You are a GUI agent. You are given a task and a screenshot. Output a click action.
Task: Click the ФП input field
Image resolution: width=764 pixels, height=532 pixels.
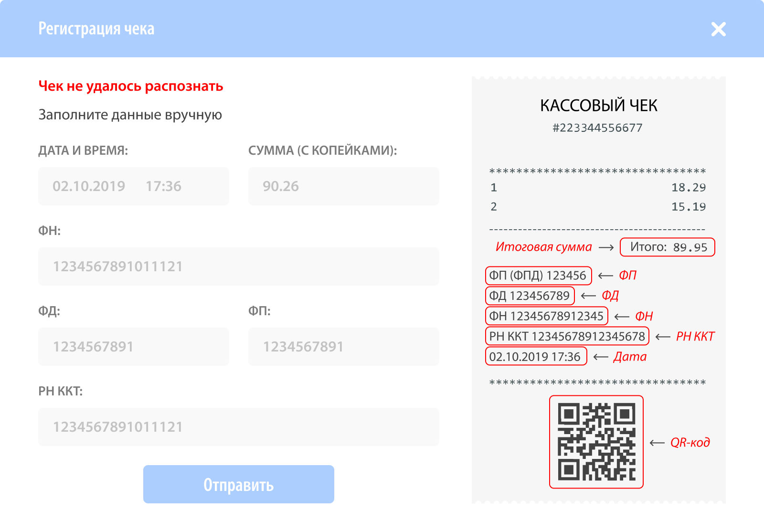(344, 347)
